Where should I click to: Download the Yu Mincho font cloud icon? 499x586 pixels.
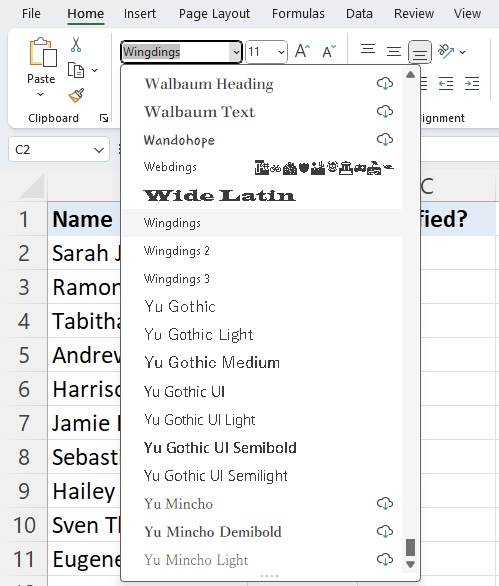[385, 503]
